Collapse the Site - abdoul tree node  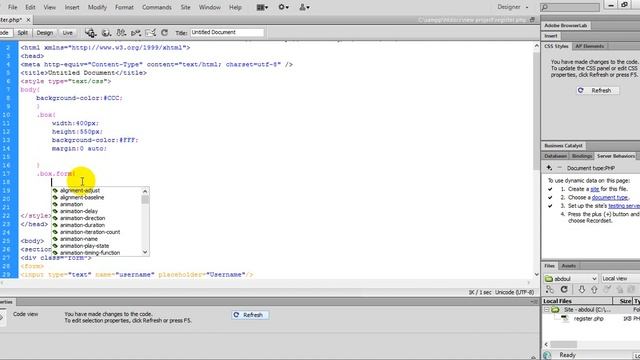click(x=546, y=310)
